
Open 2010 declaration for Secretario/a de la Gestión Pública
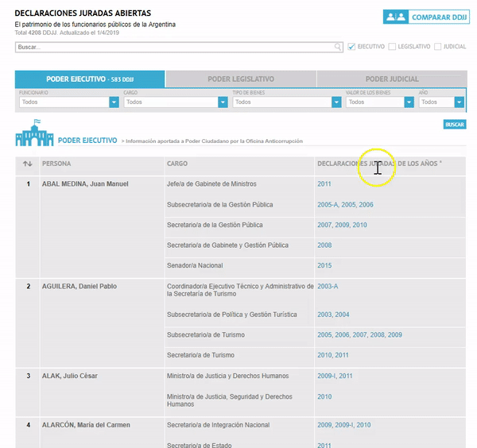pos(359,226)
